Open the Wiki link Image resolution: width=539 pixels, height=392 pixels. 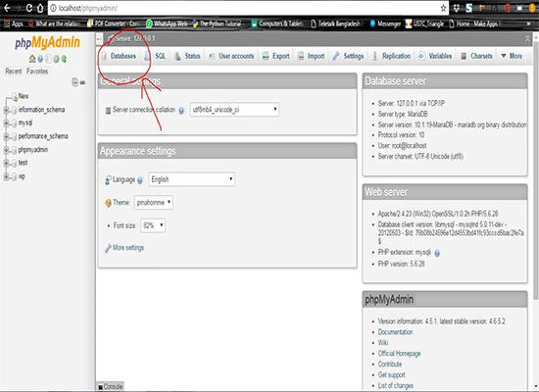[383, 342]
